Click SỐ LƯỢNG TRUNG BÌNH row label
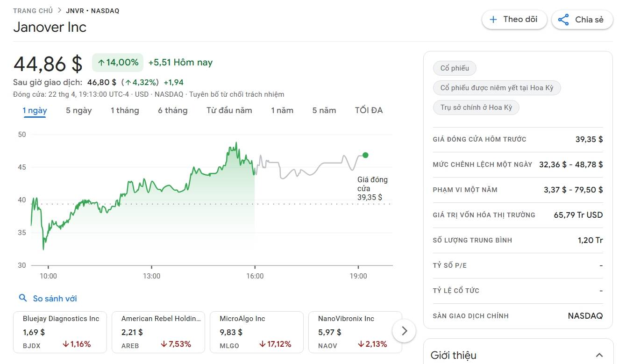Image resolution: width=619 pixels, height=364 pixels. tap(472, 240)
